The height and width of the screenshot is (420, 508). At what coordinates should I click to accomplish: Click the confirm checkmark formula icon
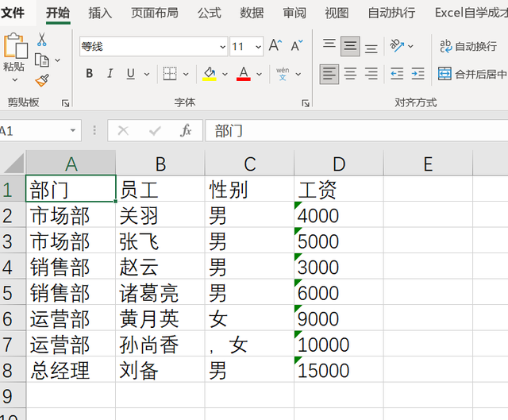[x=155, y=130]
